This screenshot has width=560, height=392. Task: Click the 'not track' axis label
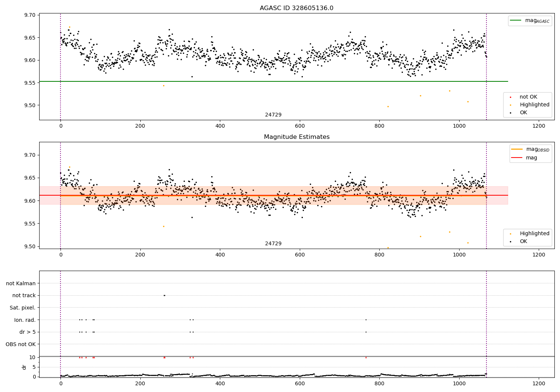pyautogui.click(x=24, y=296)
